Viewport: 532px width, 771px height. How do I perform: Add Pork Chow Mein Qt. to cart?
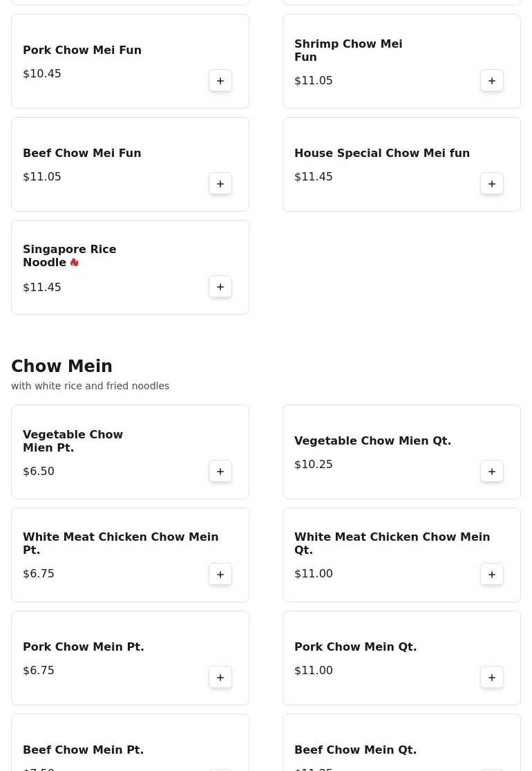[492, 678]
